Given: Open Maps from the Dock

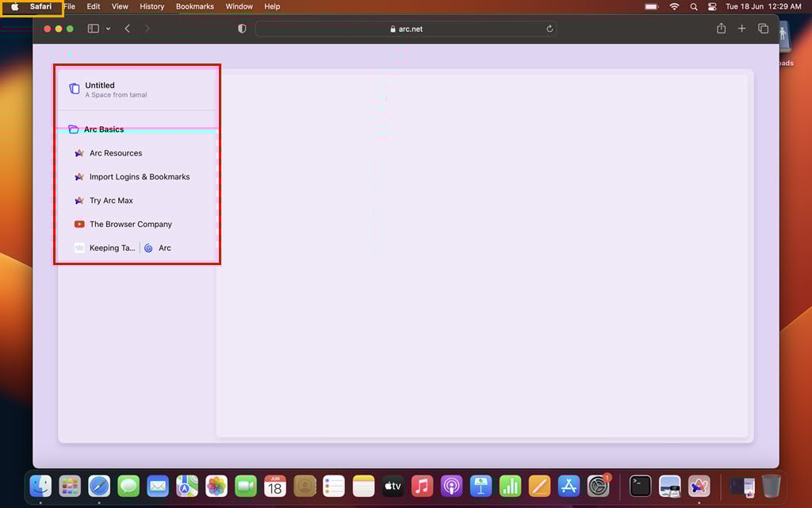Looking at the screenshot, I should click(187, 487).
